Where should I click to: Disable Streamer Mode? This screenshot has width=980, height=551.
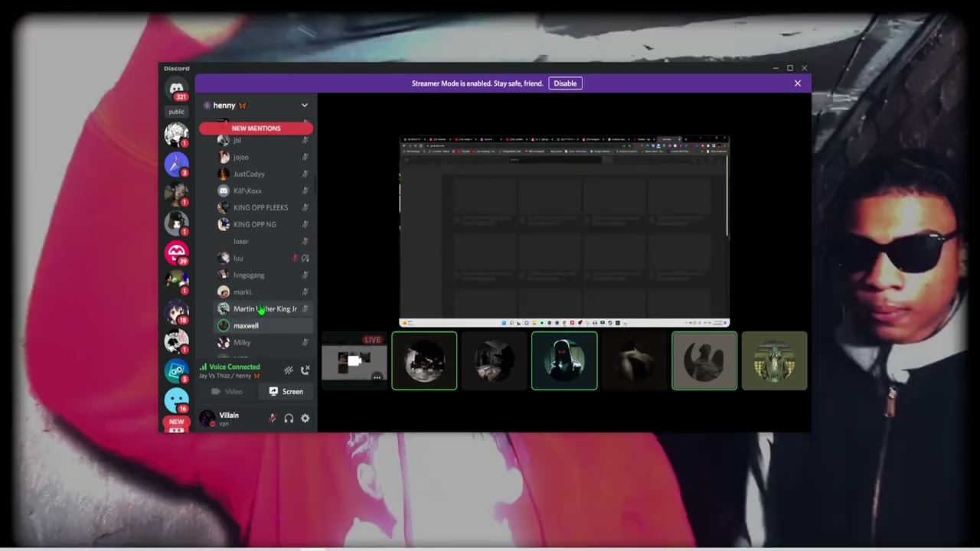click(x=565, y=83)
